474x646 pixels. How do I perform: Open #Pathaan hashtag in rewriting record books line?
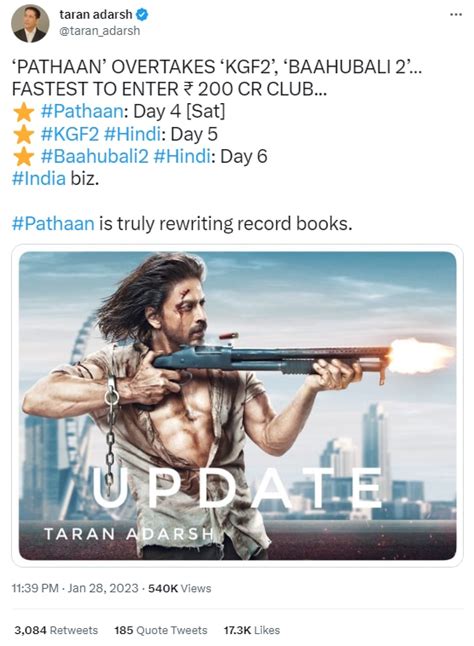pyautogui.click(x=53, y=223)
